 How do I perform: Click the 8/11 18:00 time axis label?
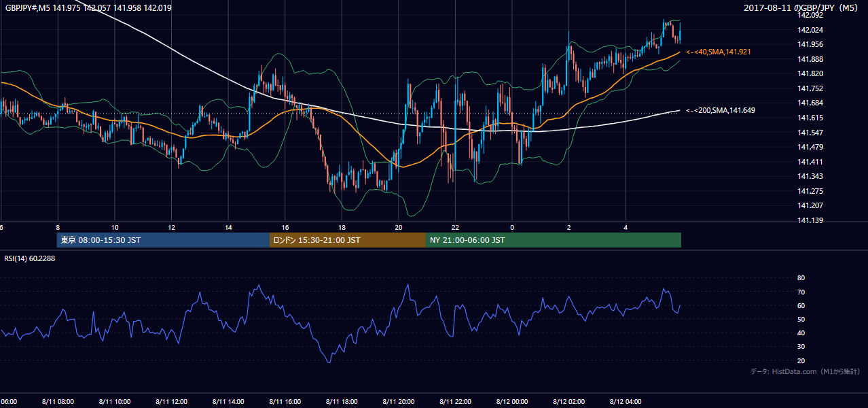[342, 401]
